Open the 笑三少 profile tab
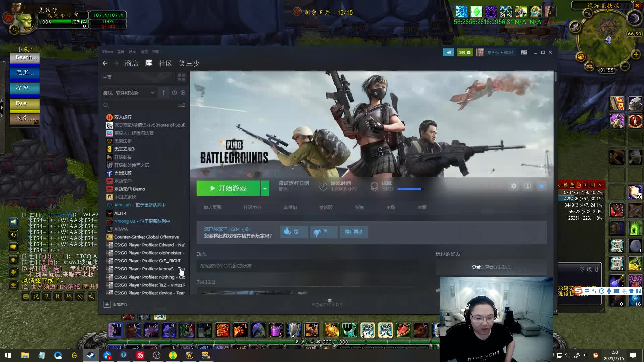This screenshot has width=644, height=362. pyautogui.click(x=189, y=63)
